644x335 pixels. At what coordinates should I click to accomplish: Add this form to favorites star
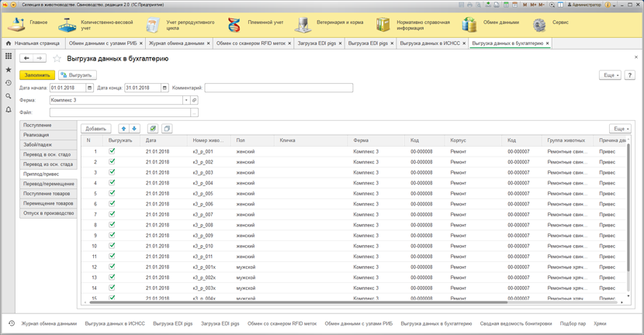[x=57, y=58]
